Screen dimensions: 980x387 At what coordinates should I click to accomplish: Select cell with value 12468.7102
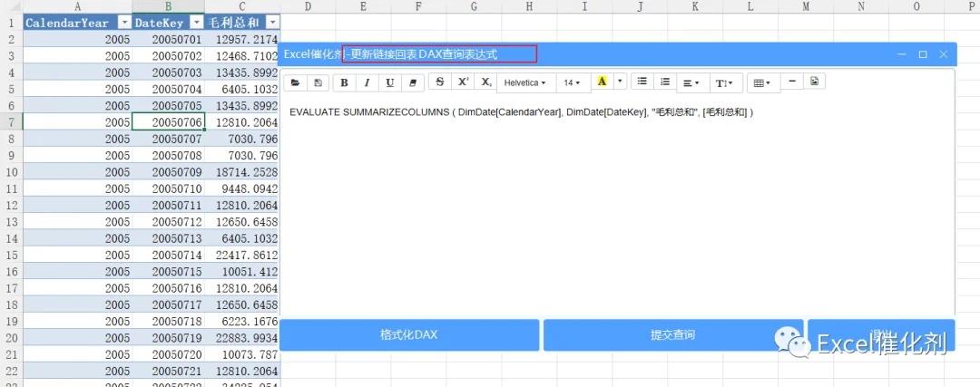tap(242, 55)
